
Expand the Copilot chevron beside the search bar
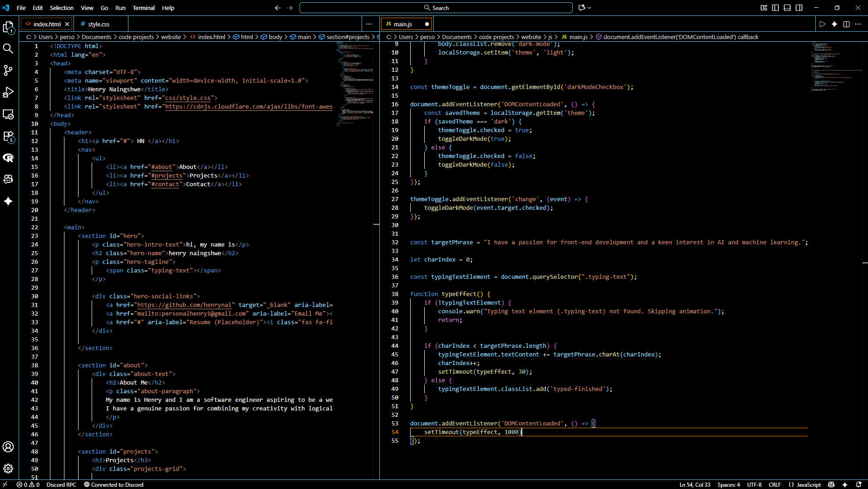click(589, 8)
